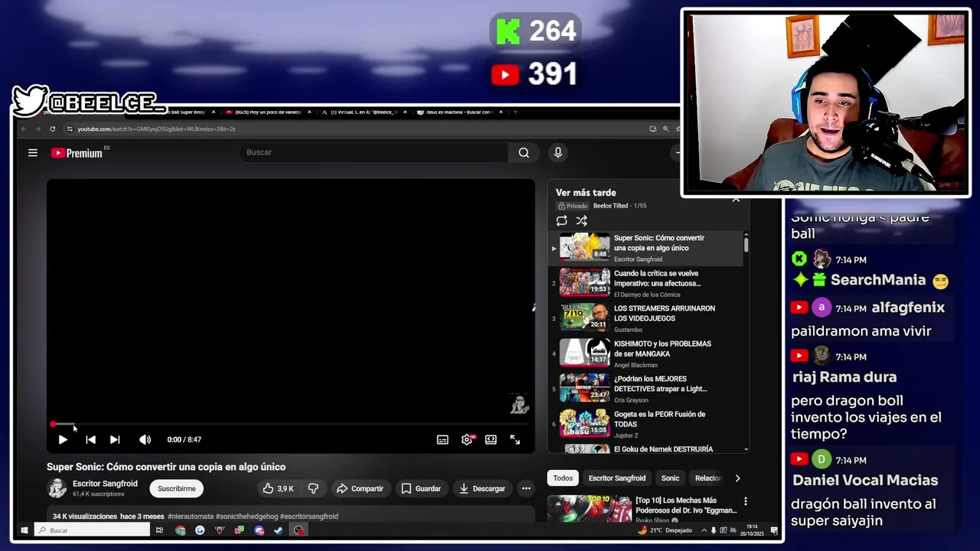Collapse the Ver más tarde playlist panel

(736, 199)
